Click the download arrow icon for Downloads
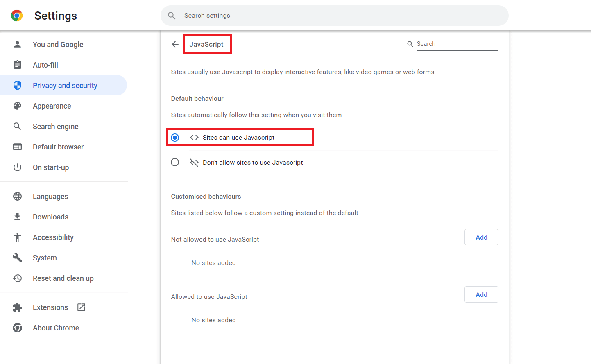Image resolution: width=591 pixels, height=364 pixels. 17,217
